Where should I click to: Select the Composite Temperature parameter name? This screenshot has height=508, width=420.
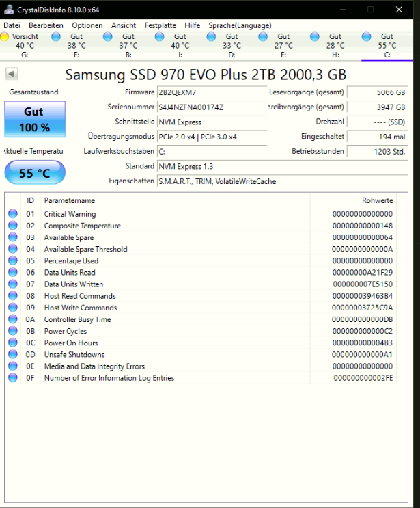point(83,226)
